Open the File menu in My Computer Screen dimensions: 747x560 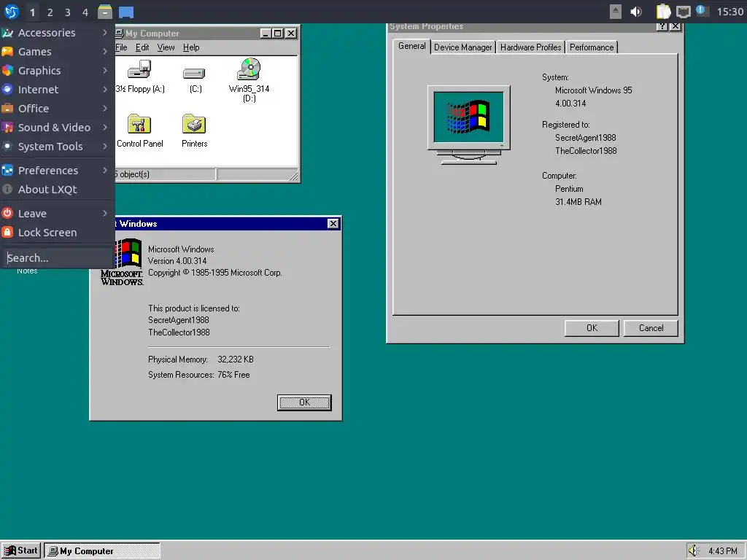tap(122, 47)
